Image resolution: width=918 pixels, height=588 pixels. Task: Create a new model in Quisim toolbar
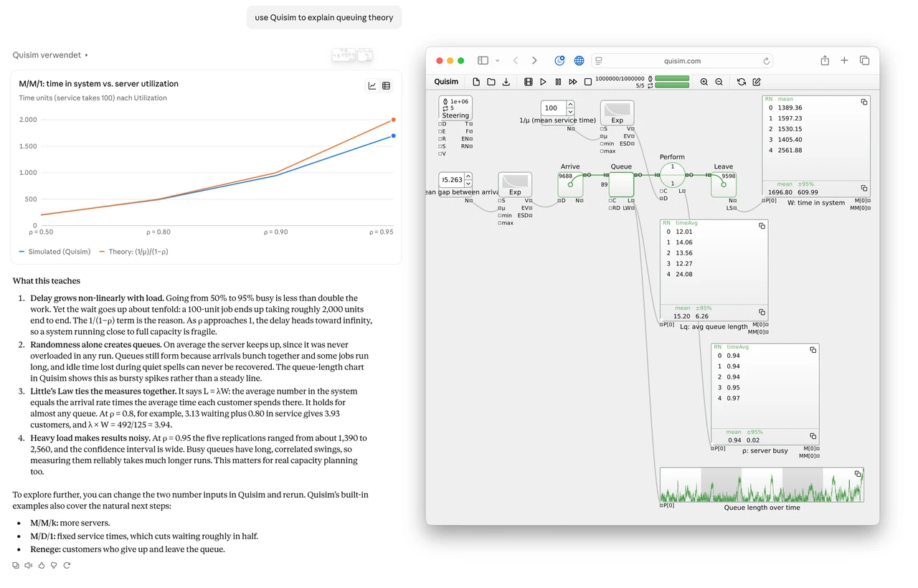tap(476, 82)
